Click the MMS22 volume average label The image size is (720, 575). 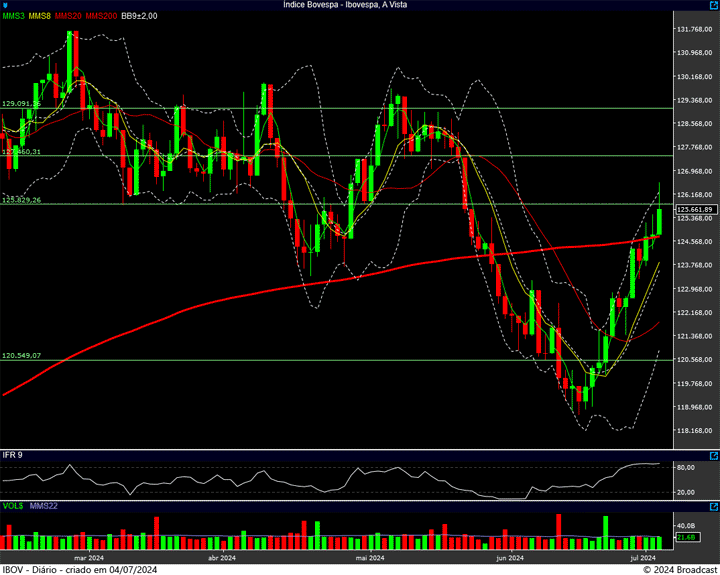[x=43, y=507]
